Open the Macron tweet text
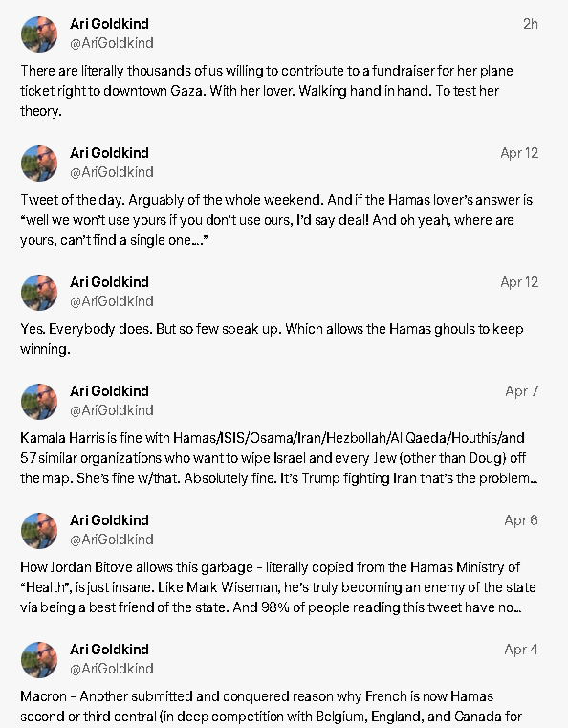The height and width of the screenshot is (728, 568). click(271, 706)
